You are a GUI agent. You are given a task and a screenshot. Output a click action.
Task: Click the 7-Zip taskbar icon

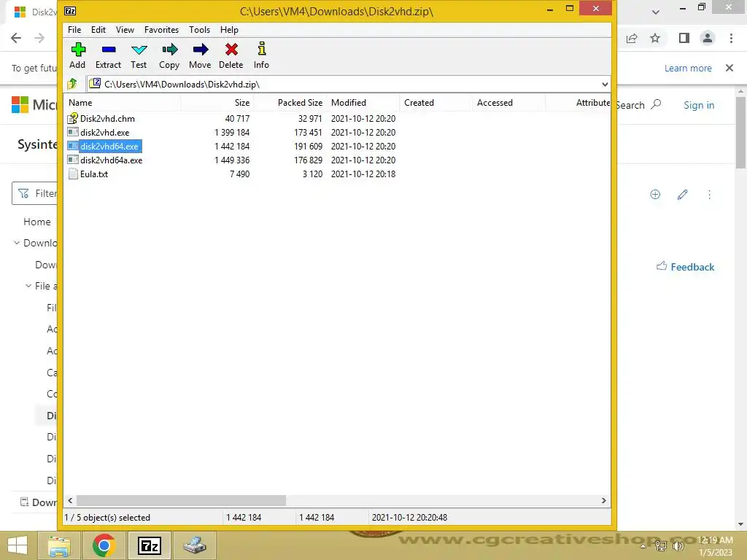click(149, 545)
